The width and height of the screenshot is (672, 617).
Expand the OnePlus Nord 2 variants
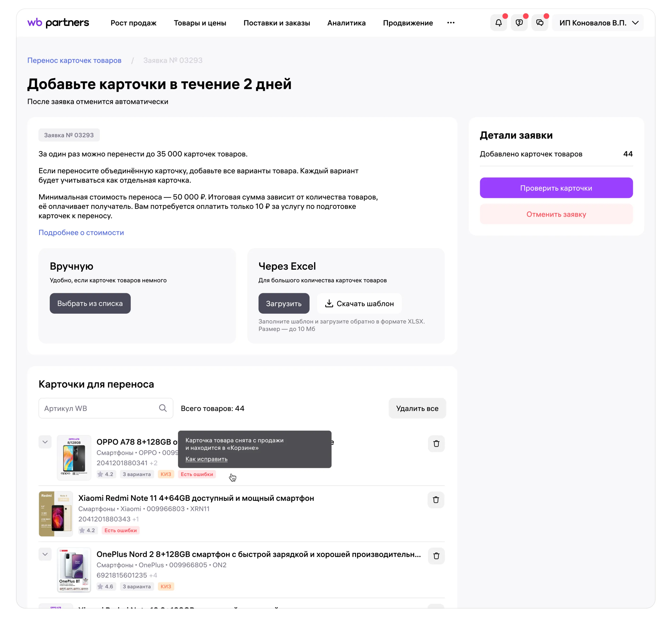point(45,554)
